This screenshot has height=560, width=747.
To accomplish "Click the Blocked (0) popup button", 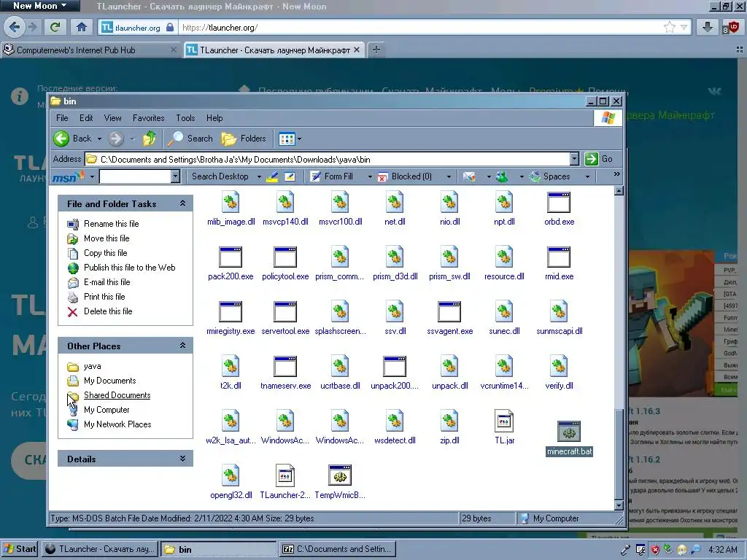I will 405,176.
